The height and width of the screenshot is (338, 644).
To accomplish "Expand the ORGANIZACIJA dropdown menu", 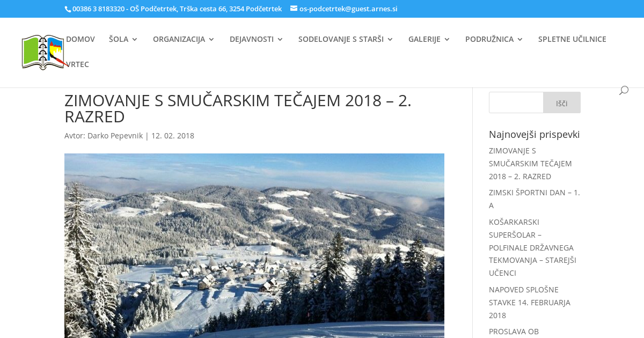I will (184, 39).
